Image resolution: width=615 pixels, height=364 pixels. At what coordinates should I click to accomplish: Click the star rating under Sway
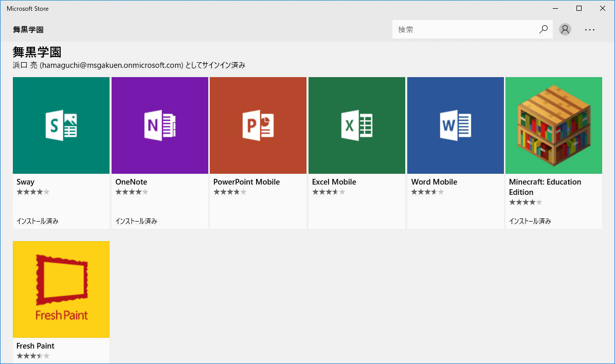click(33, 192)
